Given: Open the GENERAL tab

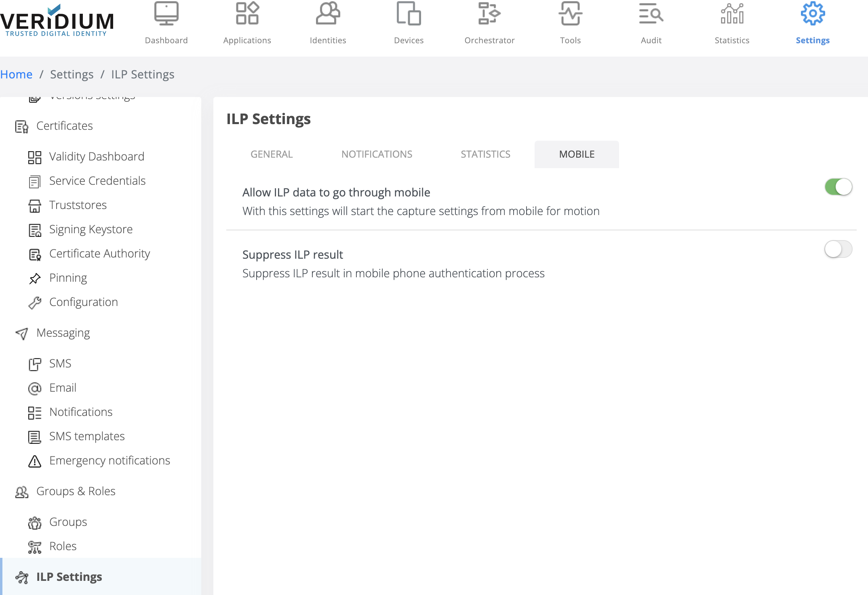Looking at the screenshot, I should pos(271,154).
